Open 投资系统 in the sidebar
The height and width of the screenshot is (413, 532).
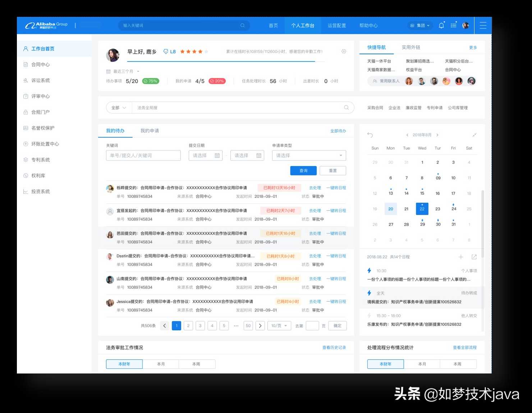[x=54, y=192]
